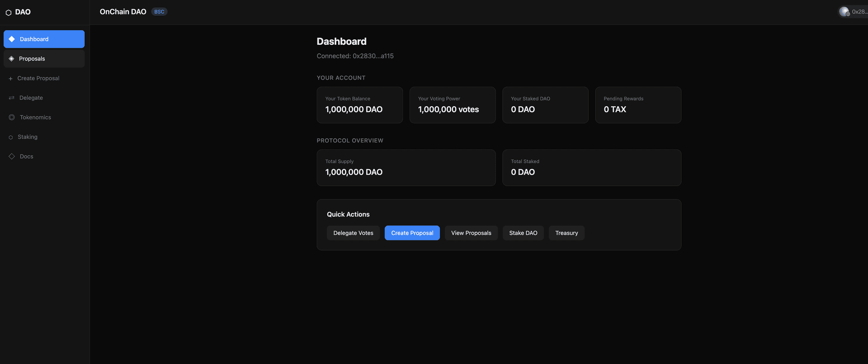Image resolution: width=868 pixels, height=364 pixels.
Task: Open Treasury from Quick Actions
Action: point(566,233)
